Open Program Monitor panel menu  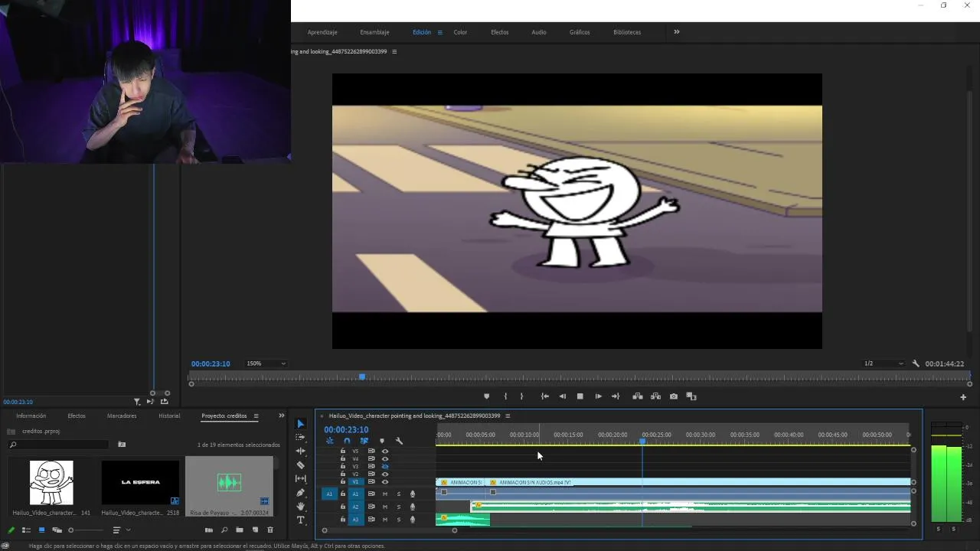[394, 51]
